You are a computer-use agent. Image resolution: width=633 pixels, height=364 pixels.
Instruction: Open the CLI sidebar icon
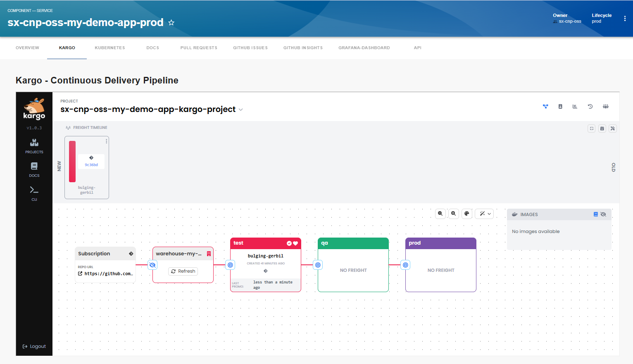34,193
